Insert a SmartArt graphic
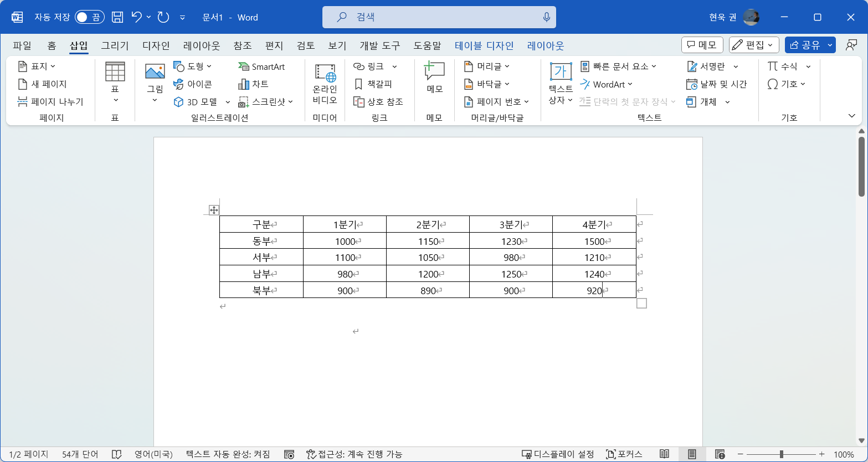 pyautogui.click(x=261, y=66)
